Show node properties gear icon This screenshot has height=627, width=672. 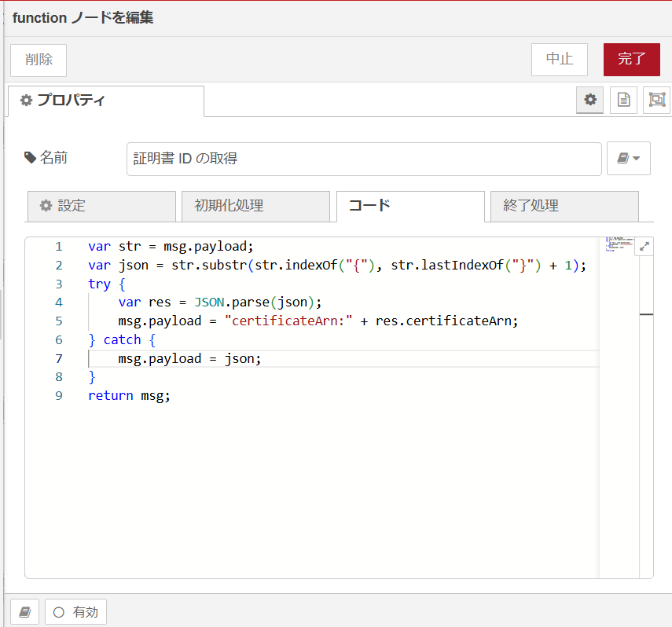click(x=589, y=100)
